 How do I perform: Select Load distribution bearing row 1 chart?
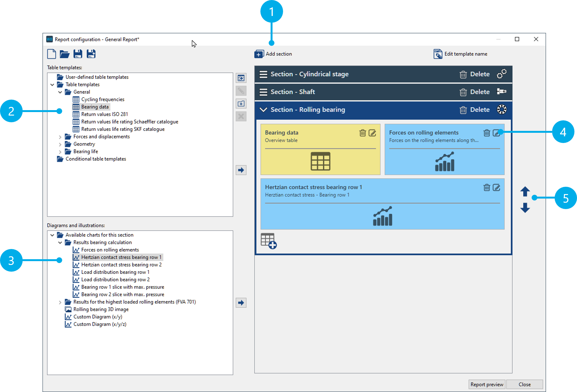(x=115, y=272)
